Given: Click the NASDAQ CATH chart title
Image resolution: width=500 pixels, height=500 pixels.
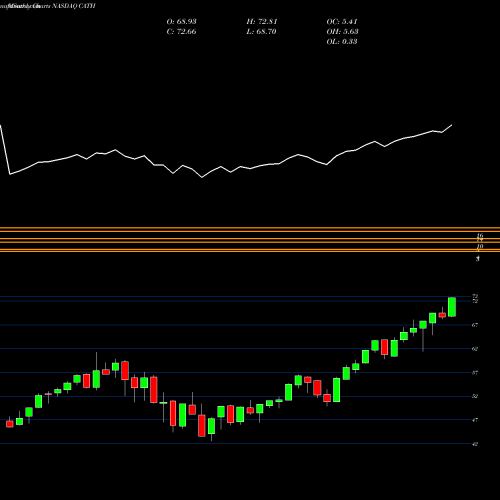Looking at the screenshot, I should click(x=74, y=6).
